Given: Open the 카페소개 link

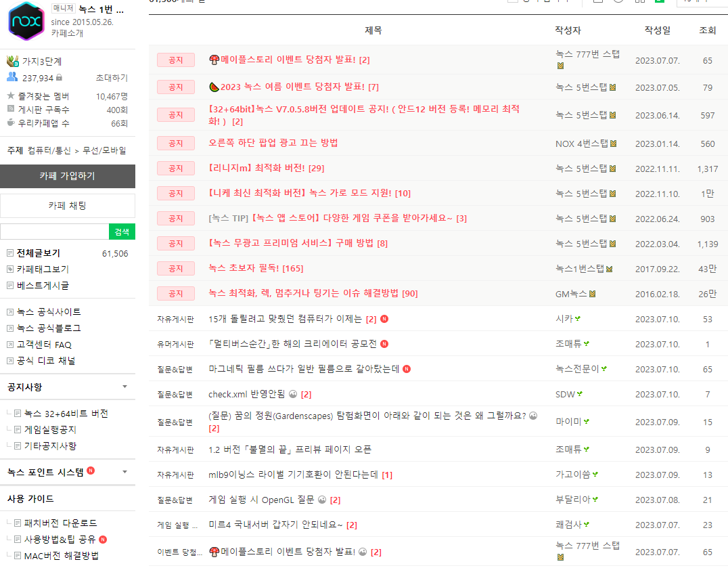Looking at the screenshot, I should (67, 33).
